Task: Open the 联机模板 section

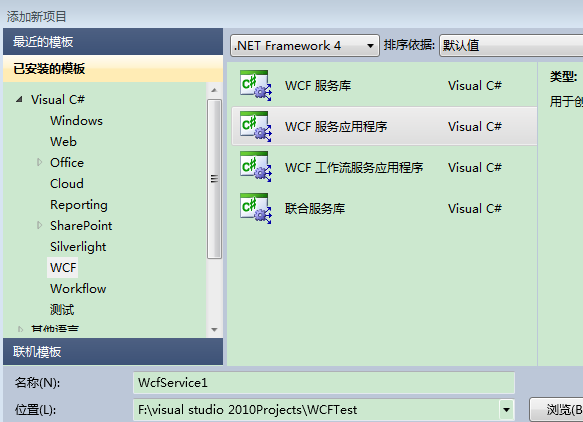Action: (x=113, y=352)
